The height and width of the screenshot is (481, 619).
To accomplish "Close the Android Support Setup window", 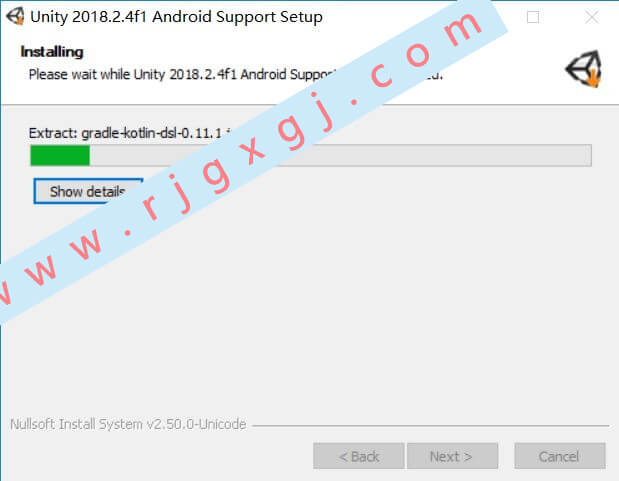I will point(592,17).
